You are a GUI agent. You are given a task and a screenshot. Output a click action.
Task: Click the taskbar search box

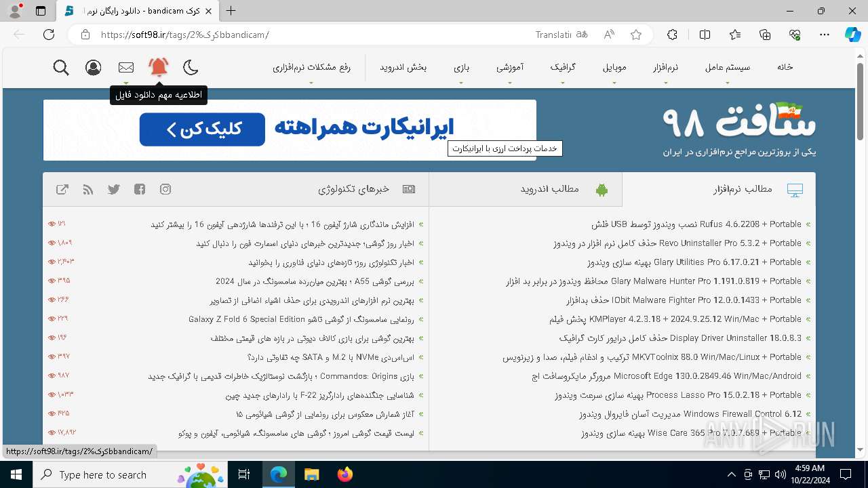point(131,474)
